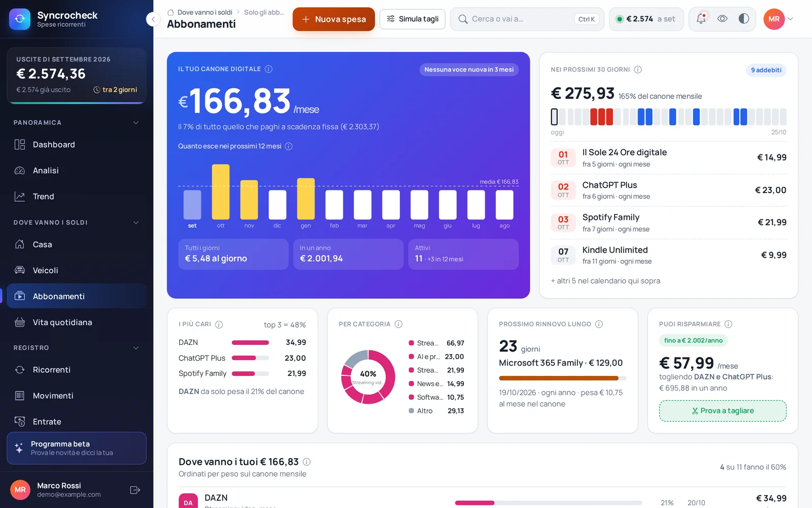The image size is (812, 508).
Task: Open the Simula tagli tool
Action: coord(413,19)
